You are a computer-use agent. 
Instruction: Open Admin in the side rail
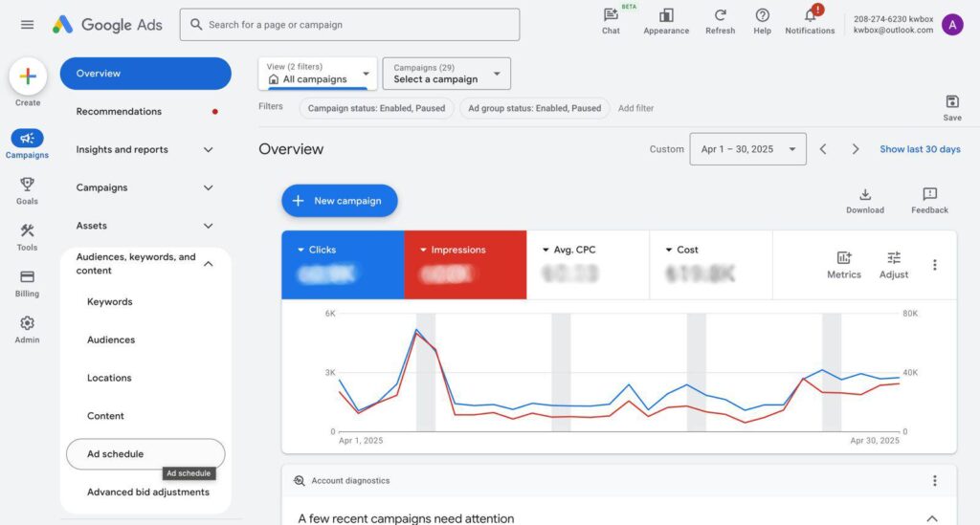[x=27, y=330]
